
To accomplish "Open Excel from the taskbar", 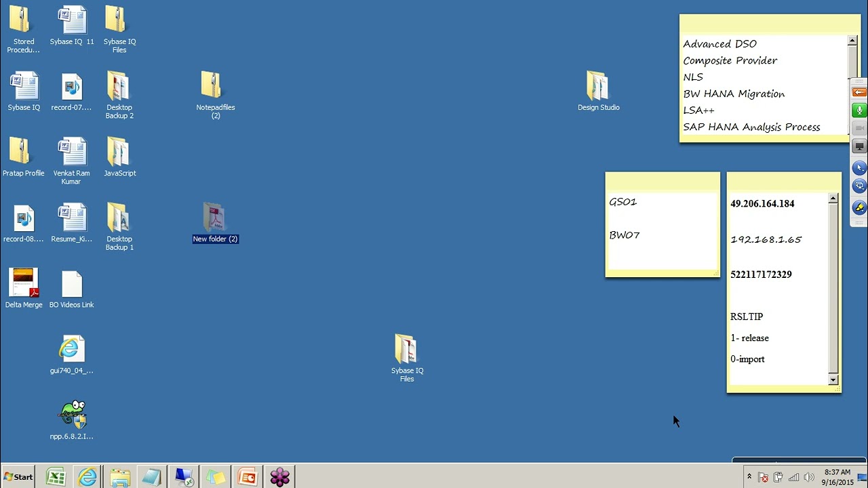I will click(x=56, y=477).
